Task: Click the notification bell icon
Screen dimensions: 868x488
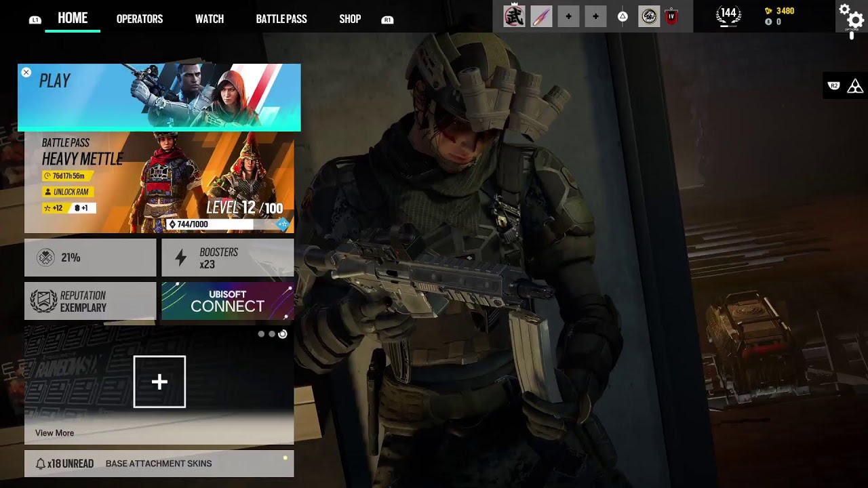Action: (x=41, y=464)
